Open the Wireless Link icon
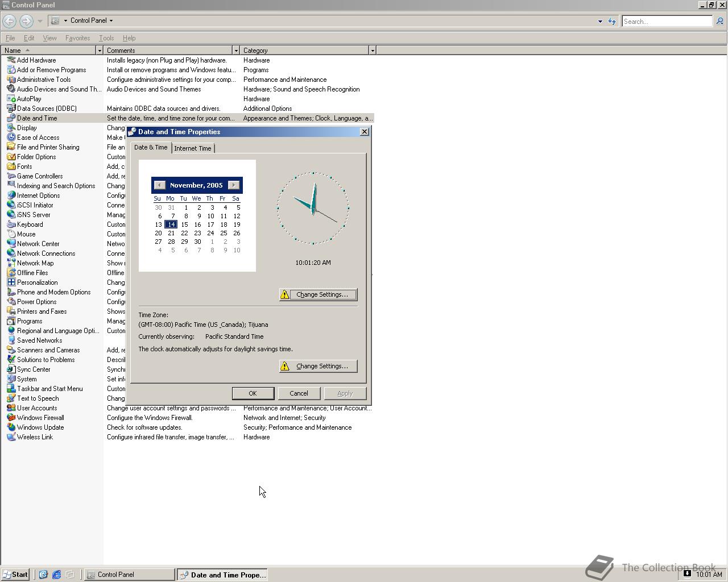The height and width of the screenshot is (582, 728). click(11, 437)
